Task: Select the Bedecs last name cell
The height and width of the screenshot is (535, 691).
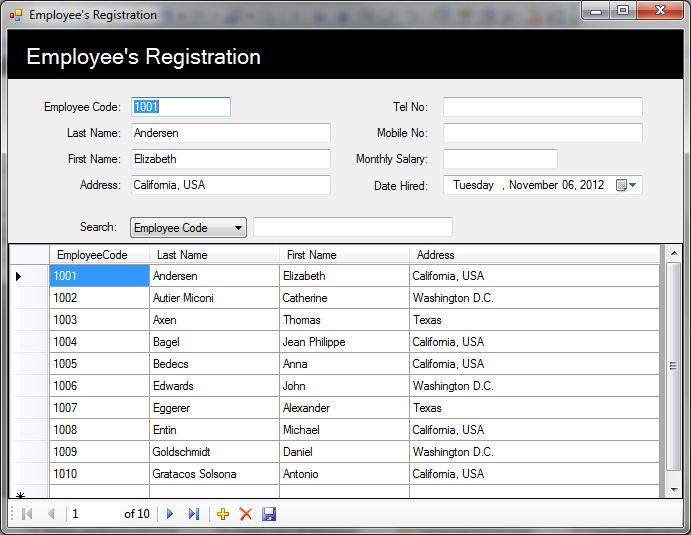Action: pyautogui.click(x=215, y=364)
